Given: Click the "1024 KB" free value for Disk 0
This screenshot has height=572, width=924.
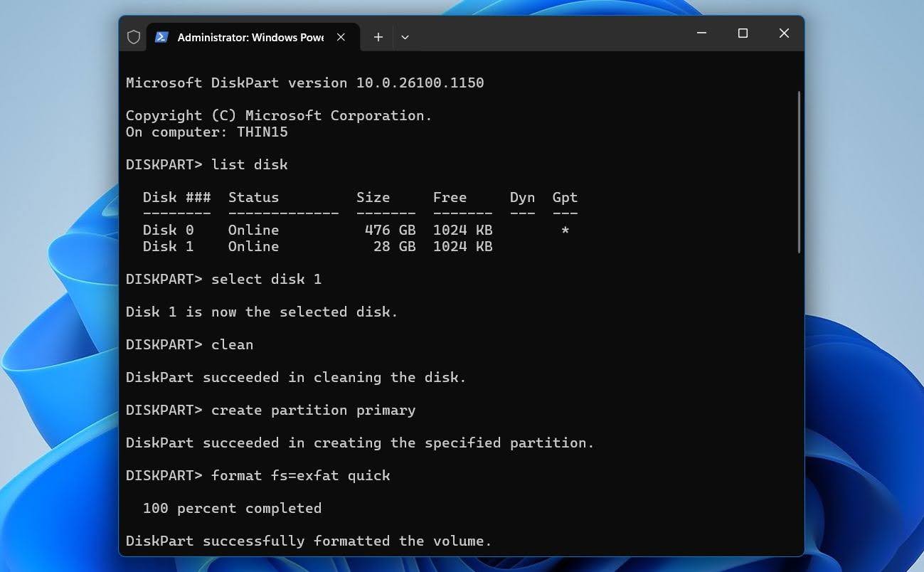Looking at the screenshot, I should (x=463, y=230).
